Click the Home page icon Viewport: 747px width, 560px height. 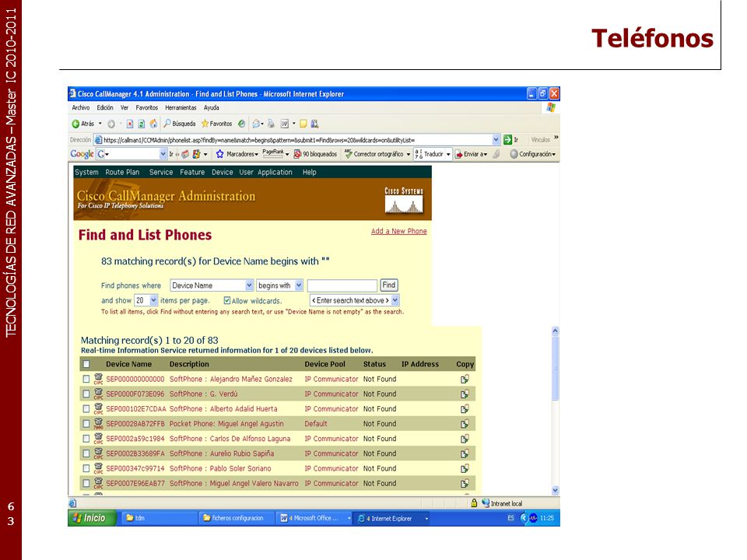coord(153,124)
